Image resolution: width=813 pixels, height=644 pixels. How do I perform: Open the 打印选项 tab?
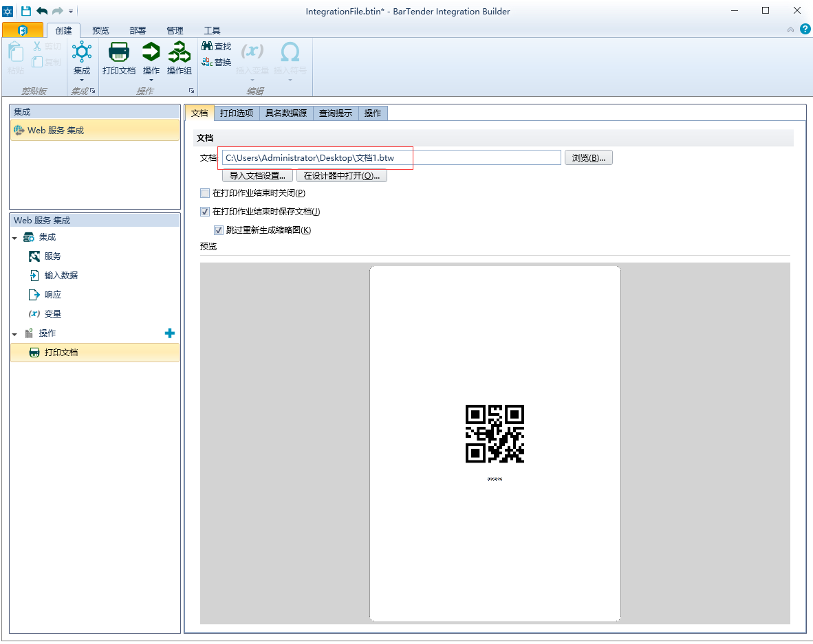(x=236, y=113)
